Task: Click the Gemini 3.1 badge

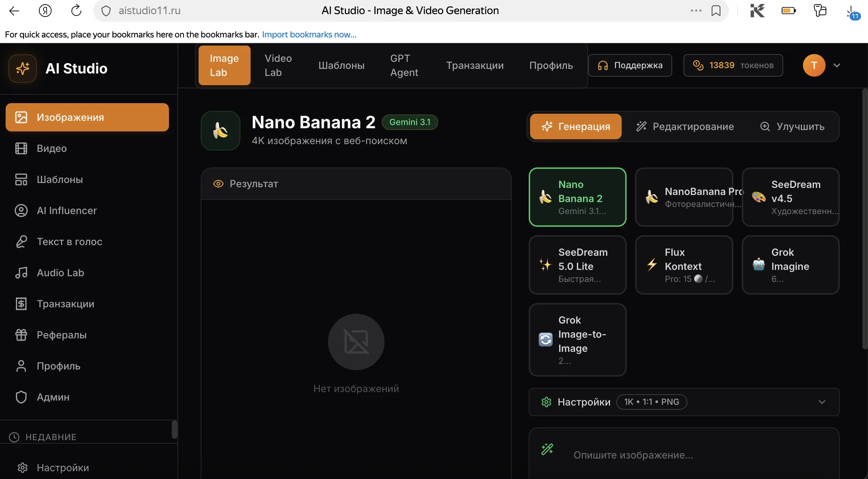Action: click(x=410, y=122)
